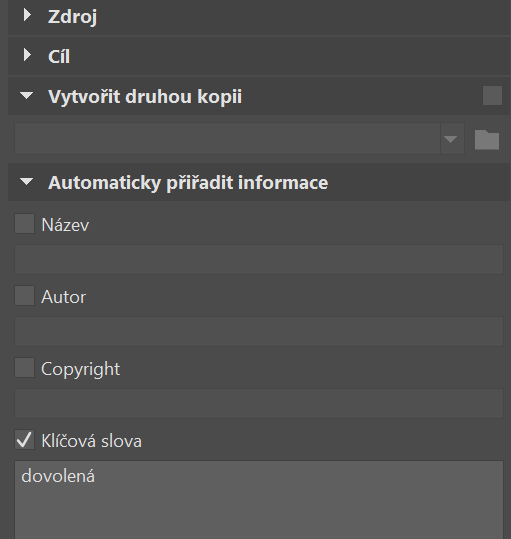This screenshot has height=539, width=511.
Task: Click the Zdroj header title
Action: pyautogui.click(x=73, y=17)
